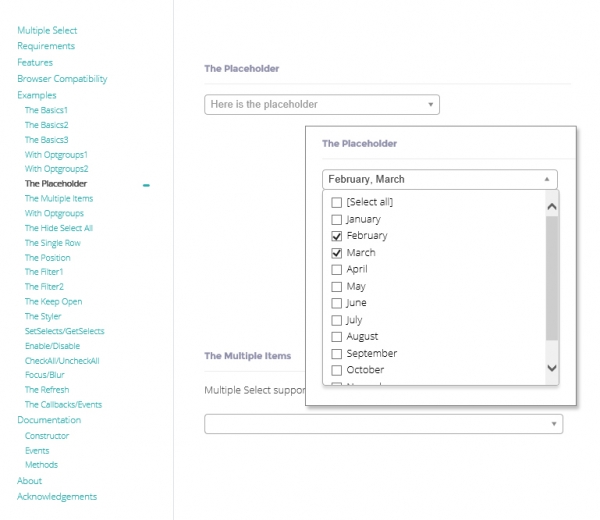Go to Acknowledgements section
The image size is (600, 520).
(x=57, y=497)
